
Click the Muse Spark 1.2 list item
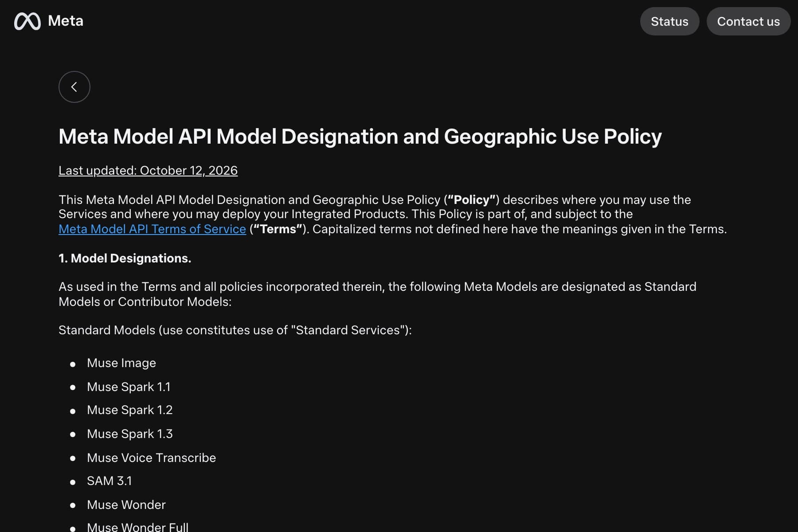(x=130, y=410)
